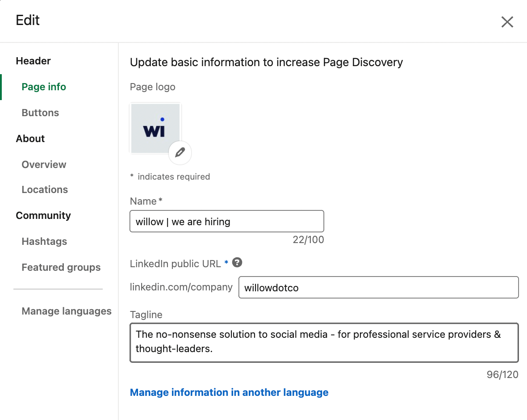Image resolution: width=527 pixels, height=420 pixels.
Task: Click the 'indicates required' note
Action: coord(170,176)
